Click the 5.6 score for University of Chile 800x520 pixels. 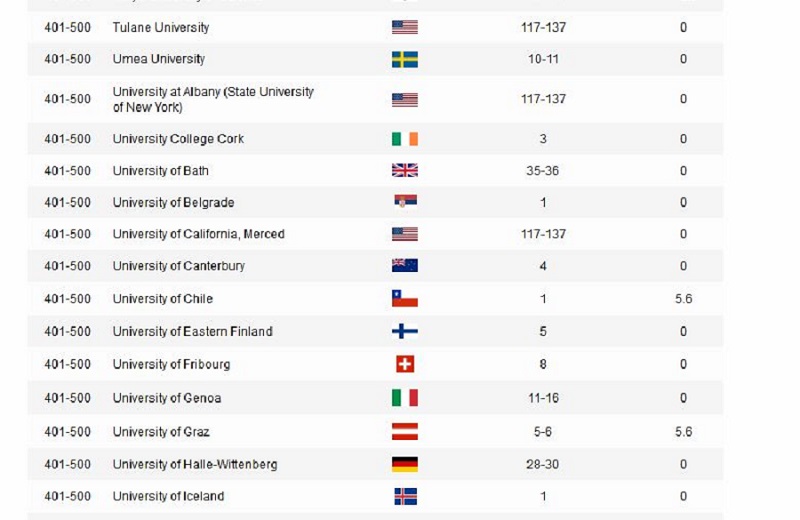[x=683, y=299]
